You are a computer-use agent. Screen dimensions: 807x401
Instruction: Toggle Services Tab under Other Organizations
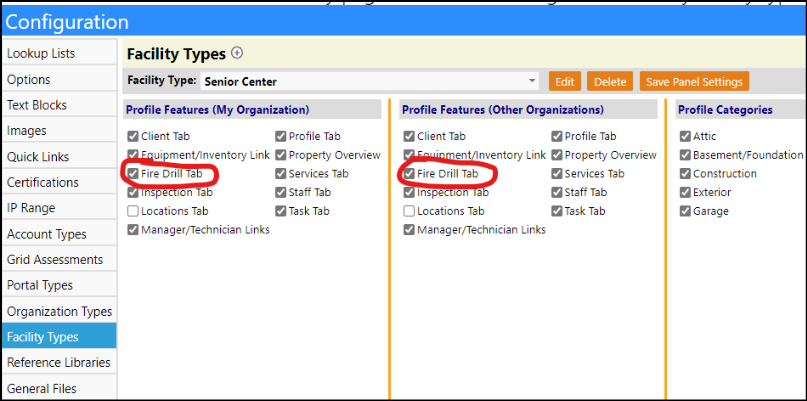coord(556,174)
